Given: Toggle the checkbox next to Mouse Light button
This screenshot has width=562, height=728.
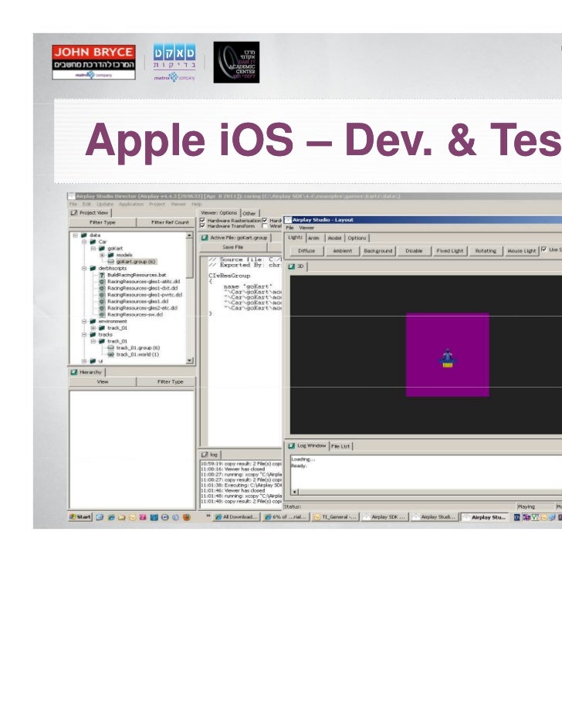Looking at the screenshot, I should (x=544, y=249).
